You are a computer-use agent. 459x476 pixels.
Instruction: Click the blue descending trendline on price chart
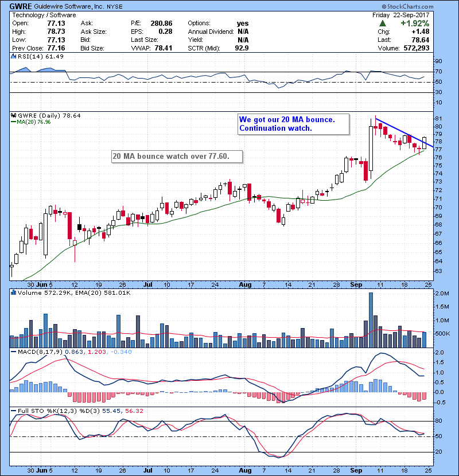(404, 132)
